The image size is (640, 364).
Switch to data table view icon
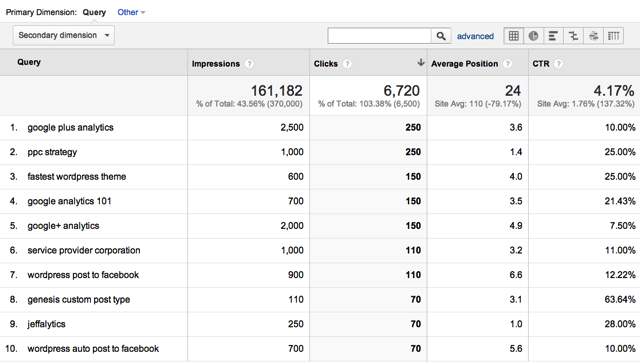[514, 36]
